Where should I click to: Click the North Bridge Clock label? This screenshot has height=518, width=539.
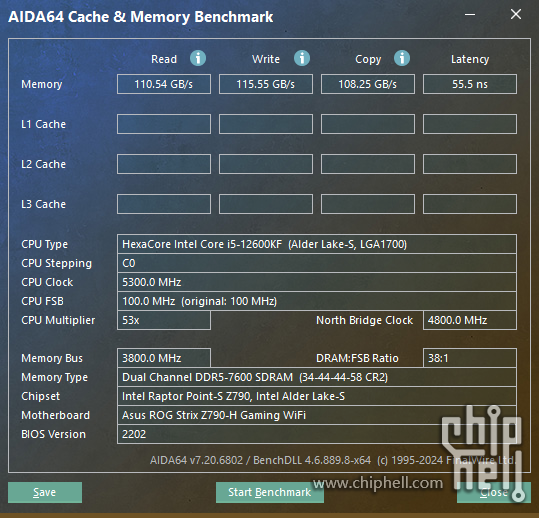(x=364, y=320)
